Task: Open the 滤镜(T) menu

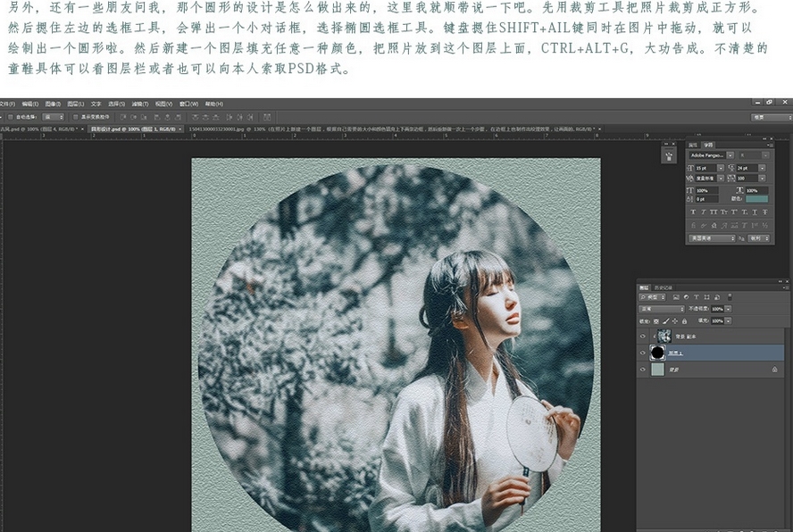Action: pos(140,104)
